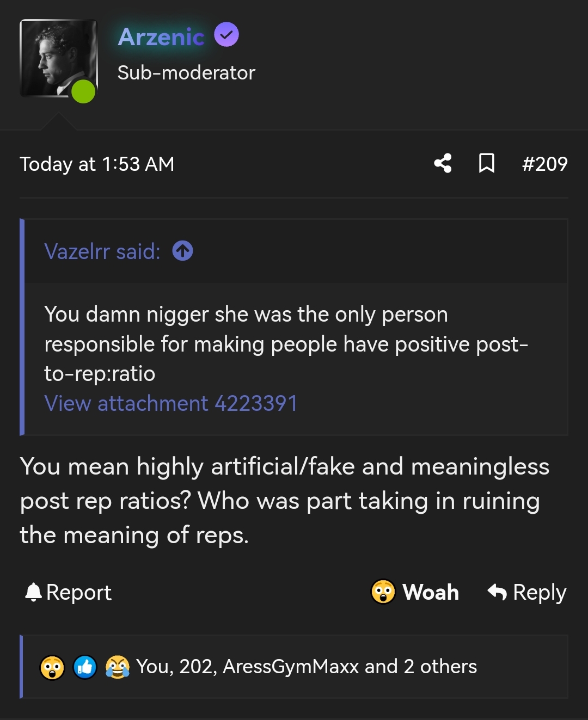Image resolution: width=588 pixels, height=720 pixels.
Task: Click the shocked face emoji in reaction summary
Action: 52,667
